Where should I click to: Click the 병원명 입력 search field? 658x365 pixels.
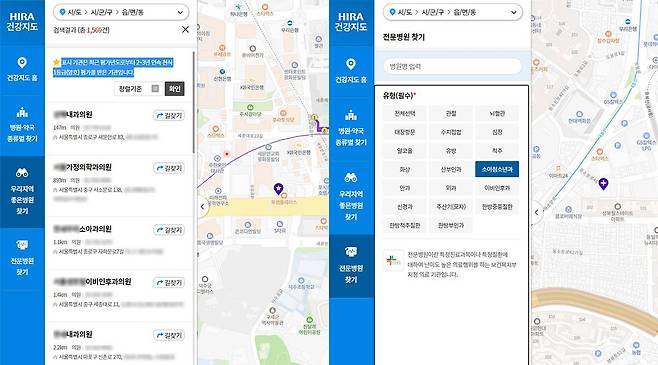tap(452, 66)
